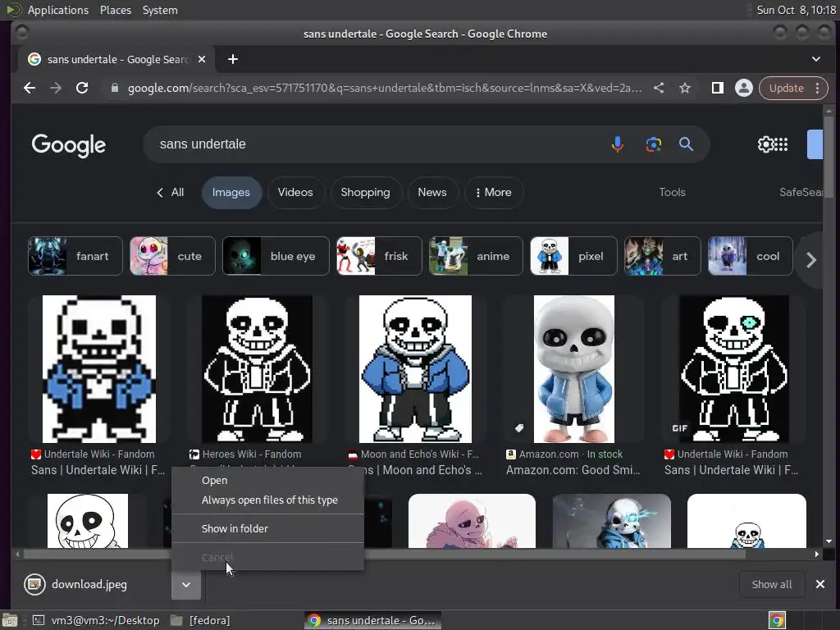The width and height of the screenshot is (840, 630).
Task: Open the System menu
Action: [x=160, y=10]
